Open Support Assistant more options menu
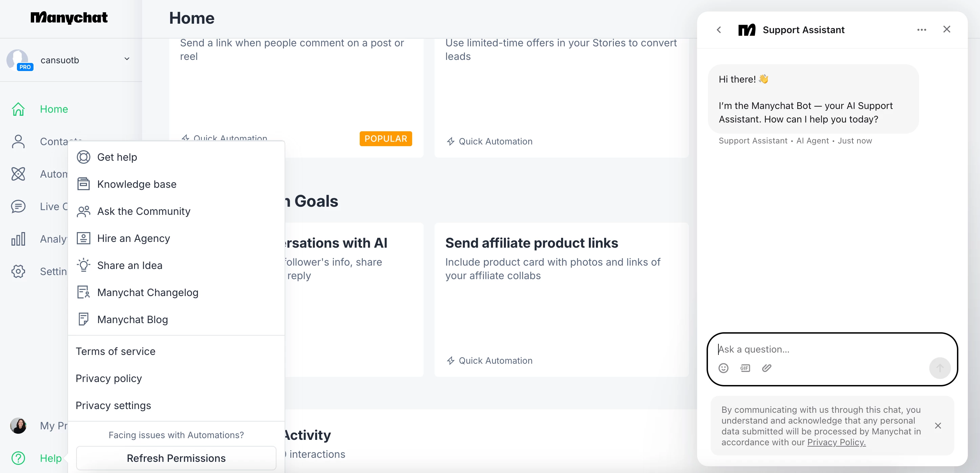 pos(921,30)
